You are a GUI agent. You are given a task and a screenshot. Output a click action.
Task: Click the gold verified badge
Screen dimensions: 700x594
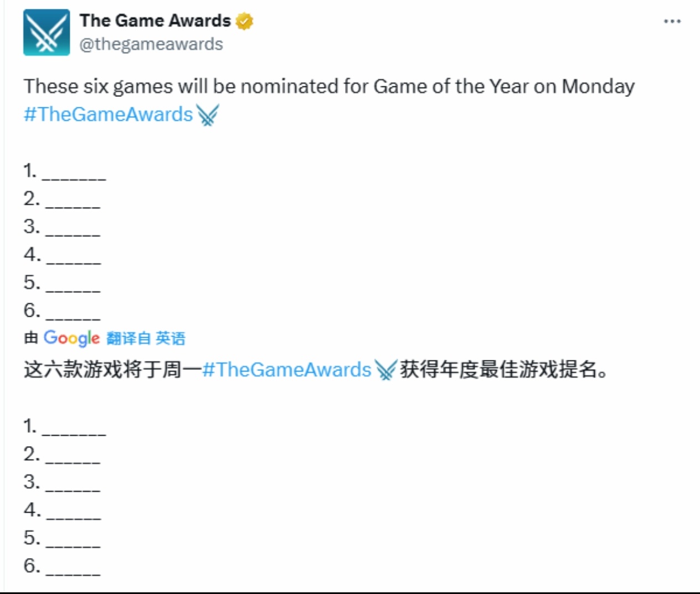(x=244, y=22)
